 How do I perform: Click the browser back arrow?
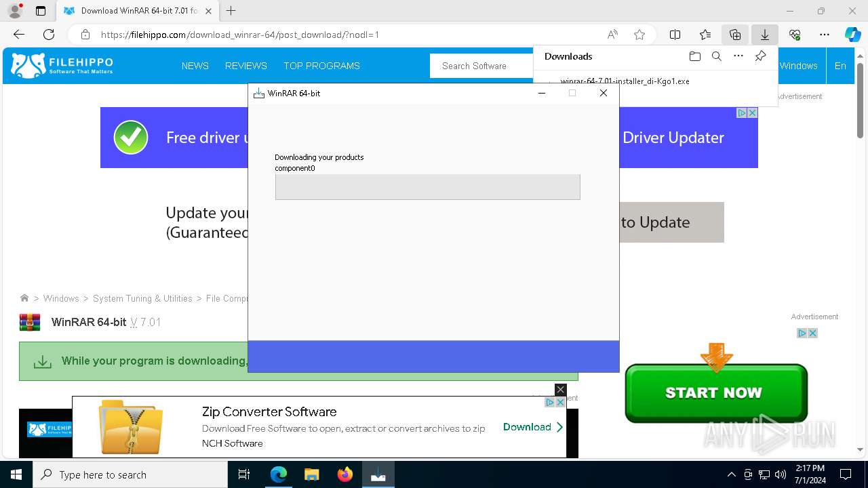19,35
